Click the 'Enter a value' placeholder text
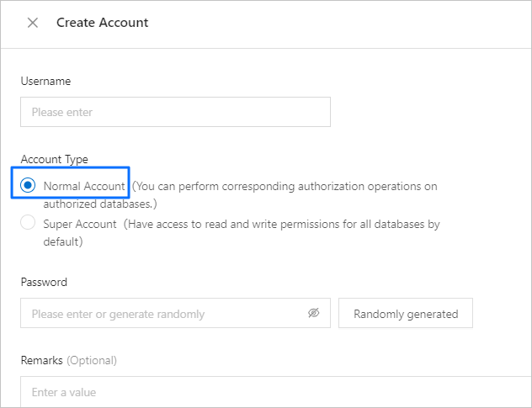The width and height of the screenshot is (532, 408). point(64,392)
